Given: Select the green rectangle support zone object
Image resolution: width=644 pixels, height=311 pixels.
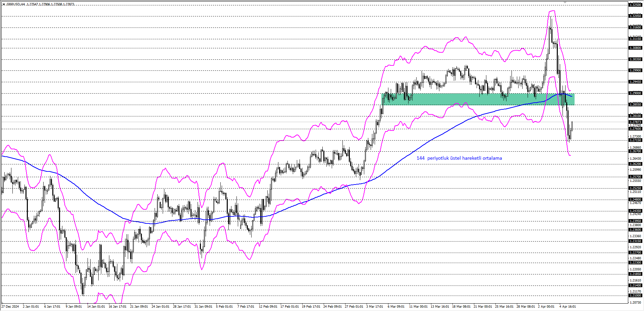Looking at the screenshot, I should (478, 99).
